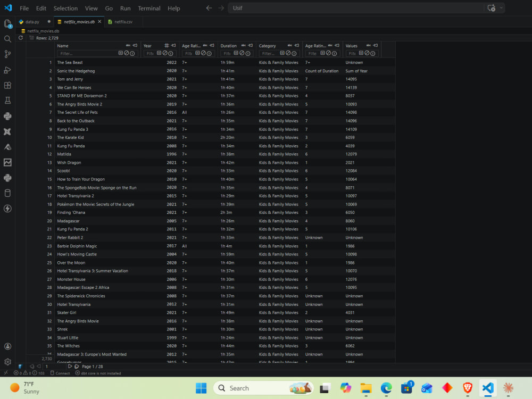Image resolution: width=532 pixels, height=399 pixels.
Task: Go to the previous page arrow
Action: click(39, 367)
